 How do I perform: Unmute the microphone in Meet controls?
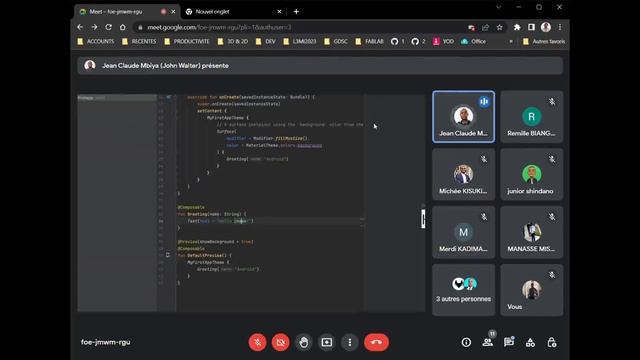tap(258, 342)
